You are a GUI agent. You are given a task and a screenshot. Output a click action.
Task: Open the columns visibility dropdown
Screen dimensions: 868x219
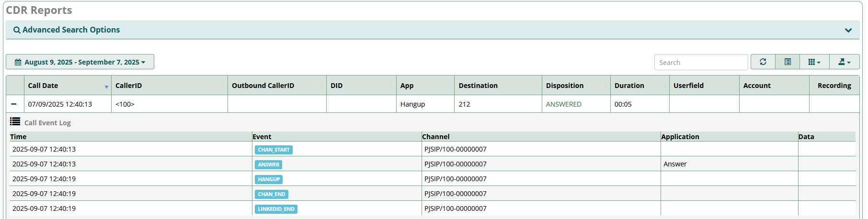click(814, 62)
